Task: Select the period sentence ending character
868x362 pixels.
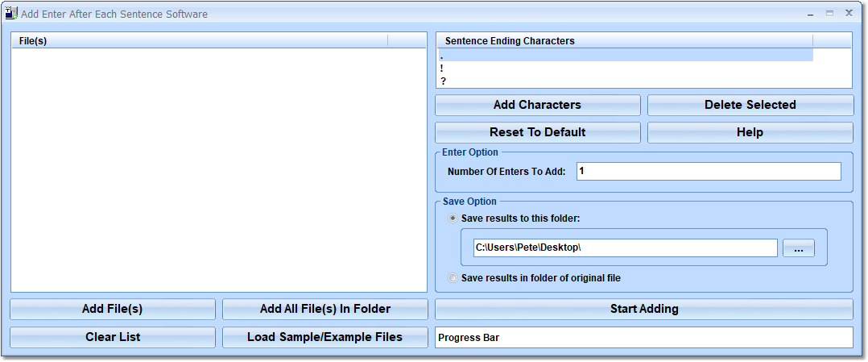Action: (x=625, y=56)
